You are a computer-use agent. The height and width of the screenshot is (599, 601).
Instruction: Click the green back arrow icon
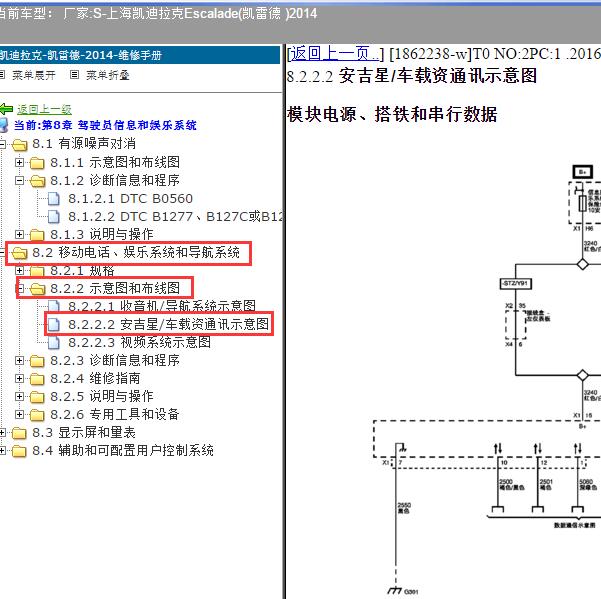[x=6, y=109]
